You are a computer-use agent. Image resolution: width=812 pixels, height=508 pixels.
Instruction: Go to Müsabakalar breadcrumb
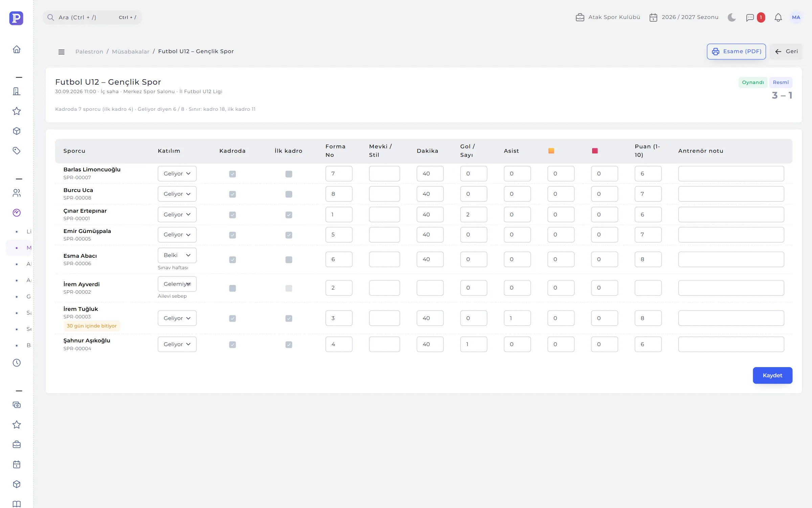131,51
